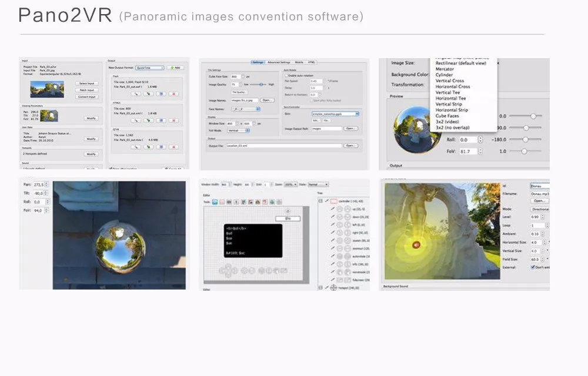
Task: Choose the T text field tool in skin editor
Action: tap(236, 202)
